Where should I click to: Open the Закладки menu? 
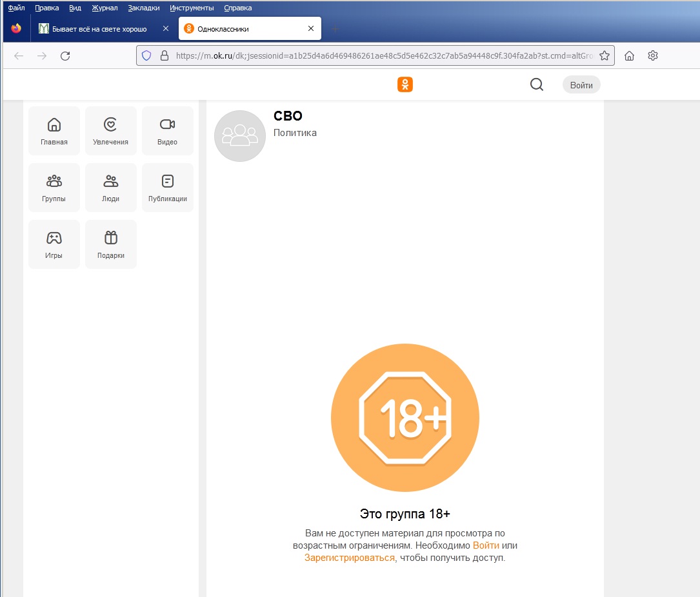pyautogui.click(x=144, y=8)
